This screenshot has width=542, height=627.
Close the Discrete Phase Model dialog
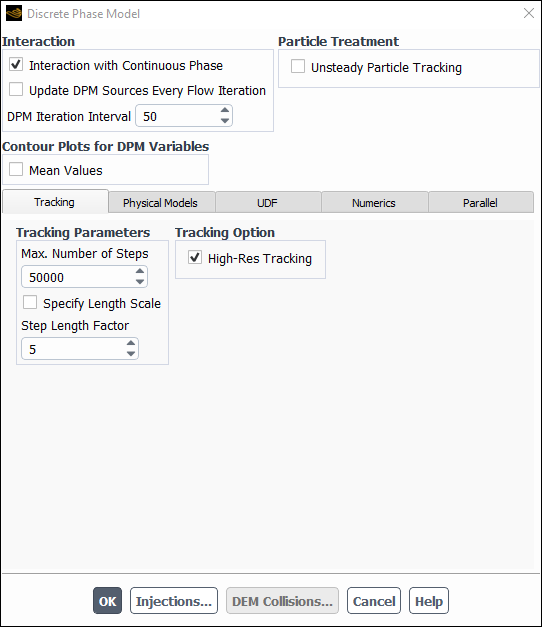(529, 13)
